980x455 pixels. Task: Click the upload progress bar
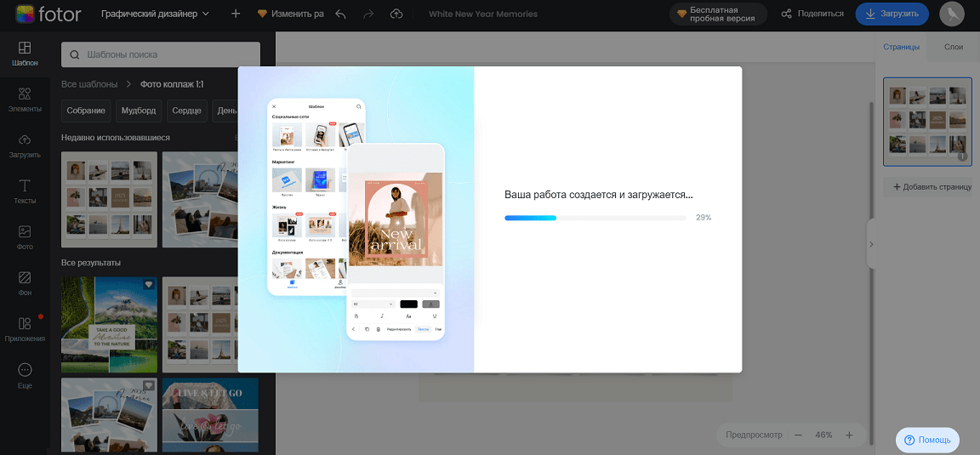(x=595, y=218)
